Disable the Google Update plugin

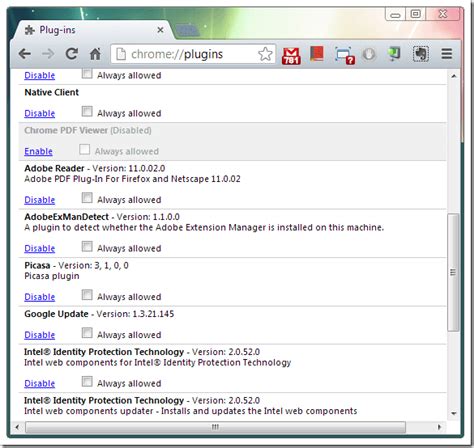pos(40,335)
